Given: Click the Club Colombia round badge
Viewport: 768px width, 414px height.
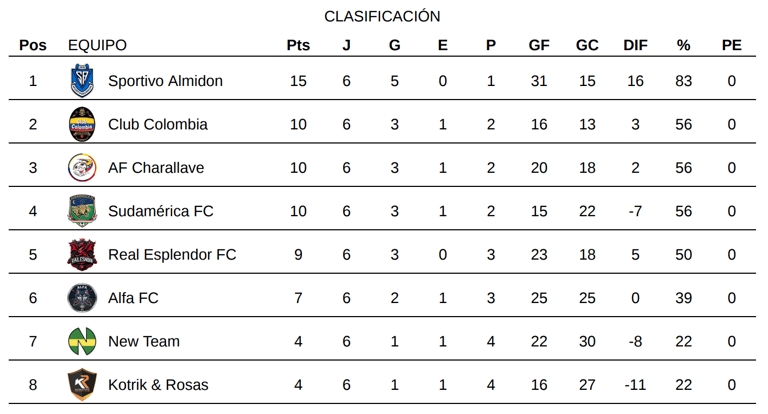Looking at the screenshot, I should click(82, 124).
